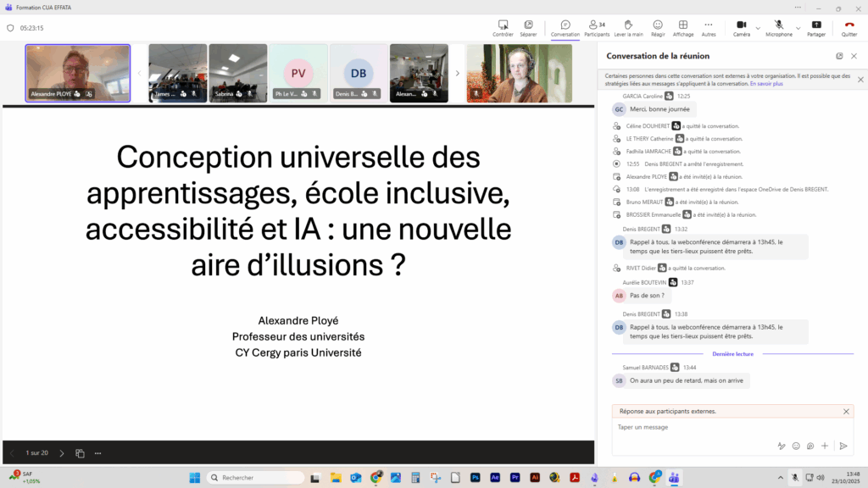Toggle the Microphone mute button
868x488 pixels.
pyautogui.click(x=777, y=27)
